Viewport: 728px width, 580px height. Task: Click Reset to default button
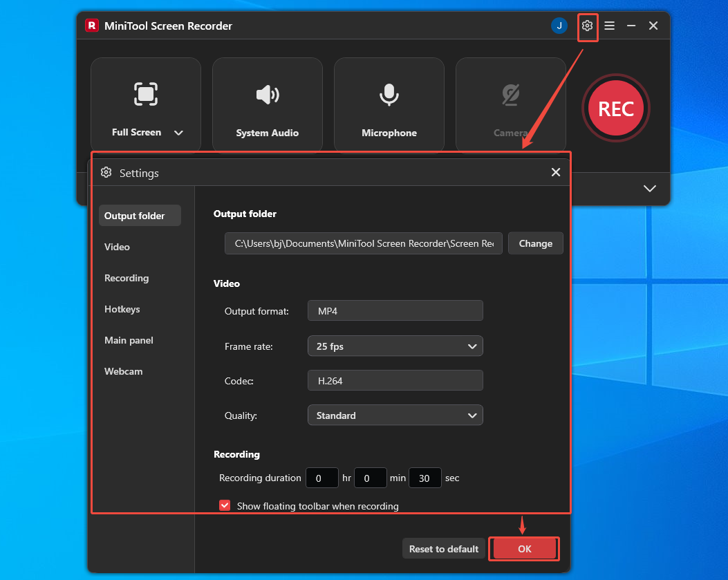coord(443,549)
